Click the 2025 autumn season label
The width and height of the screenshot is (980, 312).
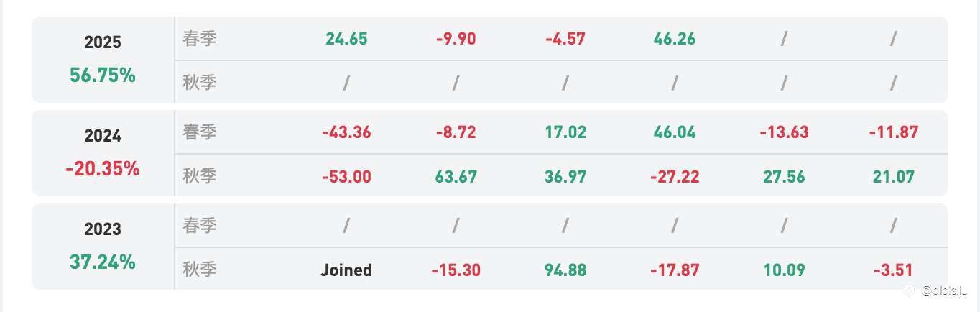(x=200, y=82)
